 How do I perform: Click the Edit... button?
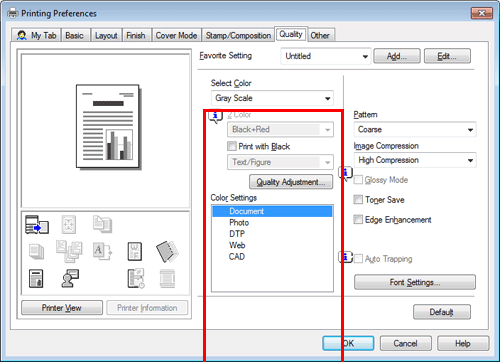point(447,56)
